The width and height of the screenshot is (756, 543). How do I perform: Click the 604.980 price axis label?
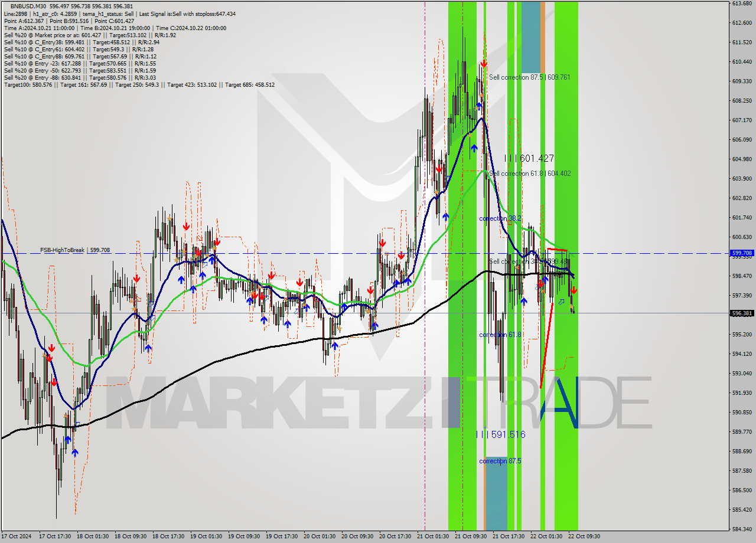(742, 159)
